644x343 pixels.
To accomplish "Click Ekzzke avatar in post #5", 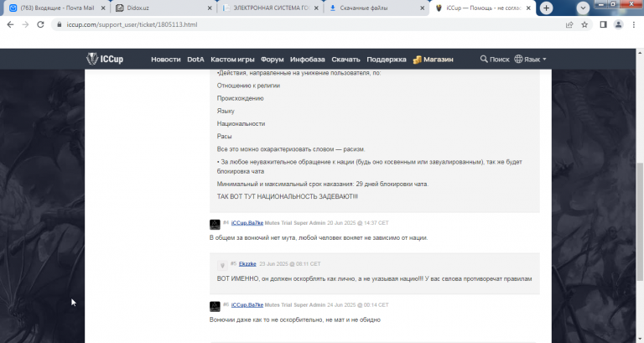I will point(222,265).
